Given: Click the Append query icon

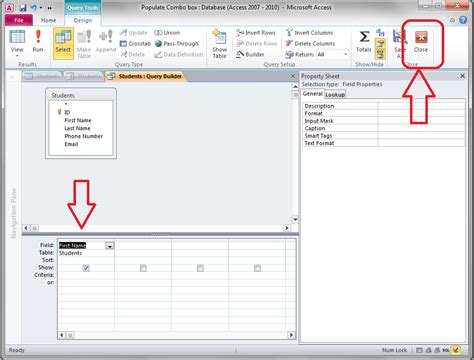Looking at the screenshot, I should tap(106, 41).
